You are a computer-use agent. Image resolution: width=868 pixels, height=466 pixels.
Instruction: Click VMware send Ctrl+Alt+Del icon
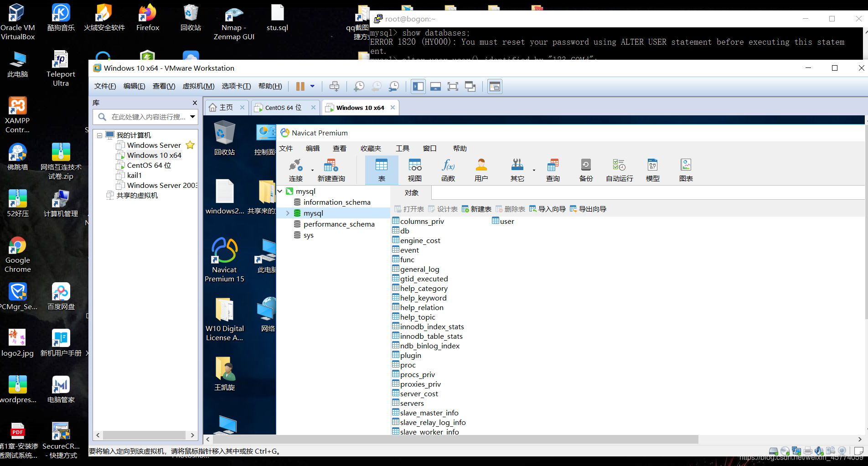(x=334, y=86)
